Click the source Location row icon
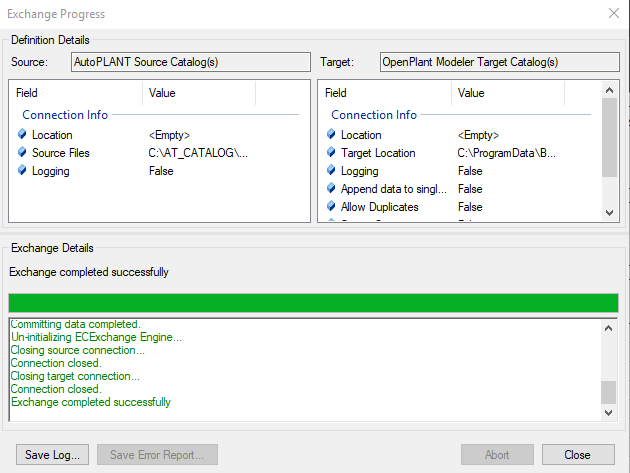Image resolution: width=630 pixels, height=473 pixels. (x=22, y=134)
